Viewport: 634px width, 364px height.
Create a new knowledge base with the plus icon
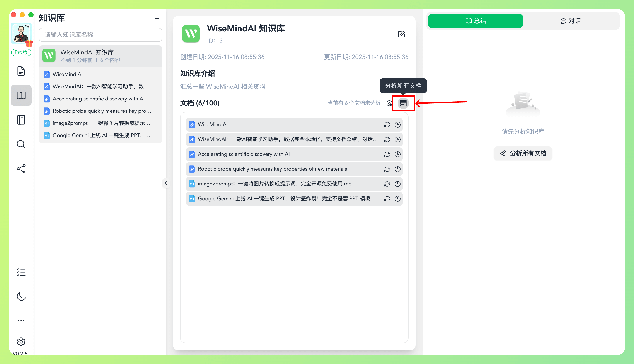(x=157, y=18)
